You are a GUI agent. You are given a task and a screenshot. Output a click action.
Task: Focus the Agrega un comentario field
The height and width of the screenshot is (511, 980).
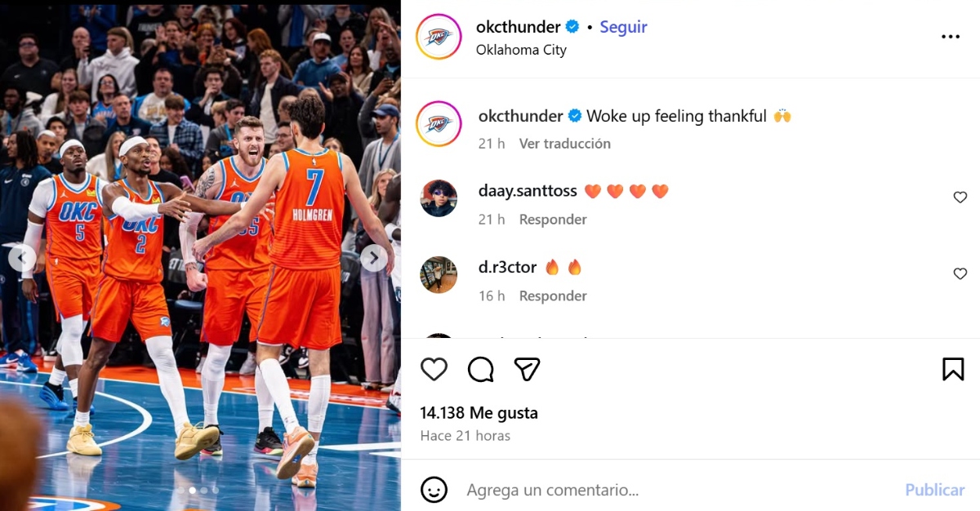[x=678, y=491]
